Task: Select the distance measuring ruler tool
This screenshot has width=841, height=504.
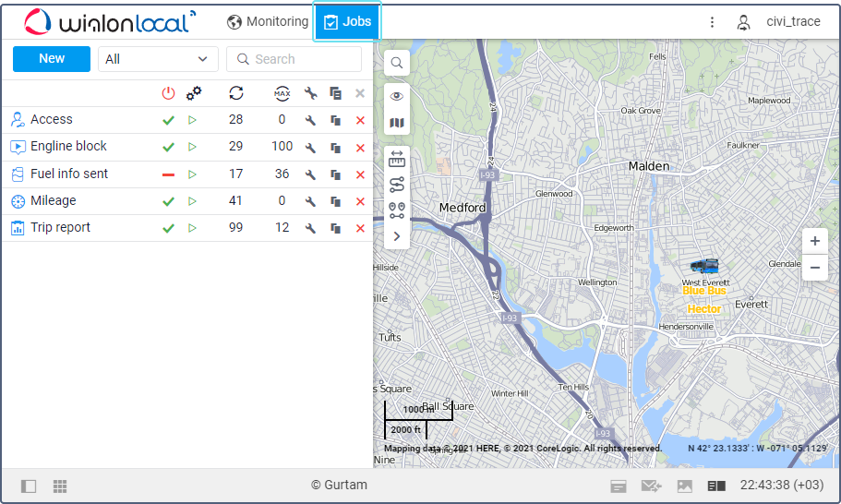Action: click(x=397, y=159)
